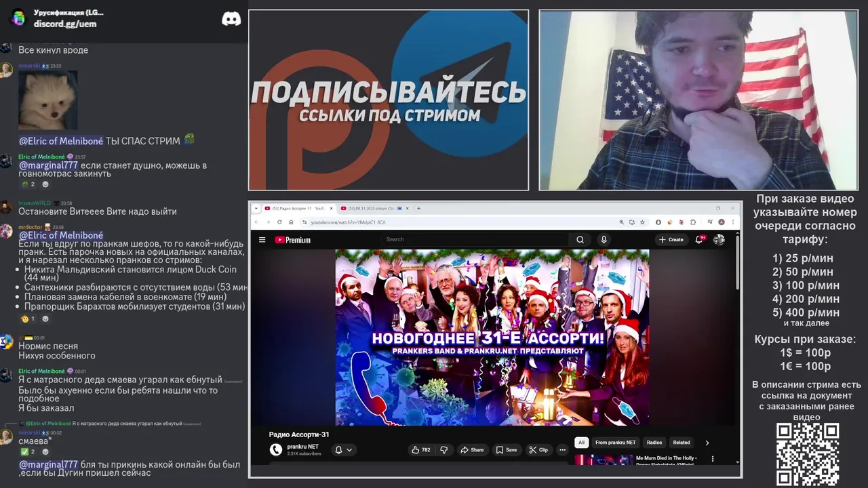Open prankru NET channel name link
868x488 pixels.
click(x=303, y=447)
